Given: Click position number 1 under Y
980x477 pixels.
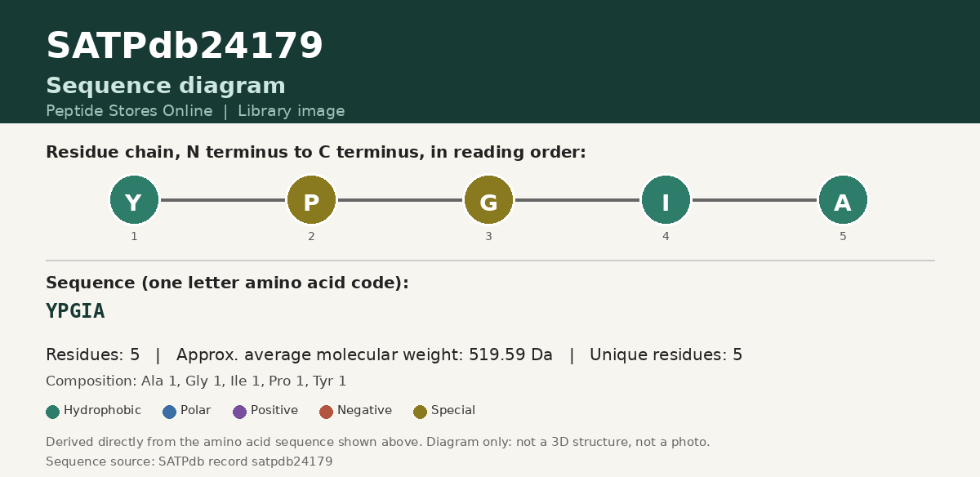Looking at the screenshot, I should point(134,237).
